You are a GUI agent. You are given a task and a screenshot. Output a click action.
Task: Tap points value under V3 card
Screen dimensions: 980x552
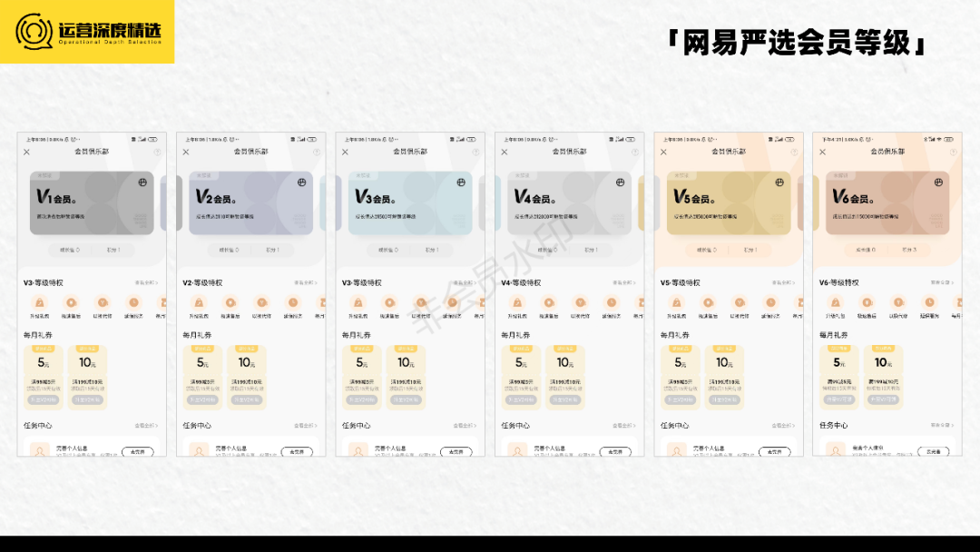point(432,250)
